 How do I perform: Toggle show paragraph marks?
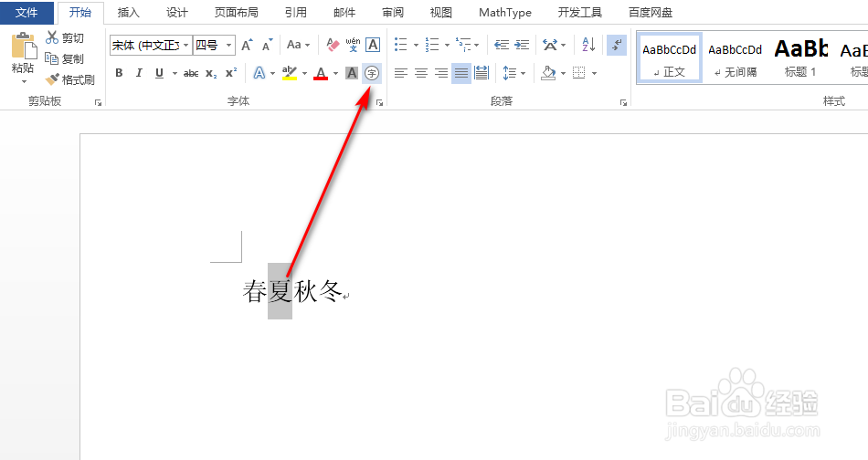[x=617, y=45]
